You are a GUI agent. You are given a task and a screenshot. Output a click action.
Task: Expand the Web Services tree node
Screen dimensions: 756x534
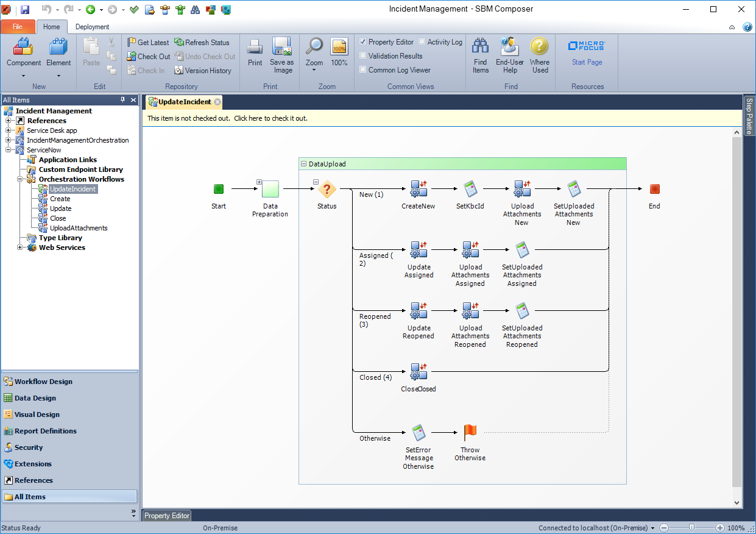[20, 247]
